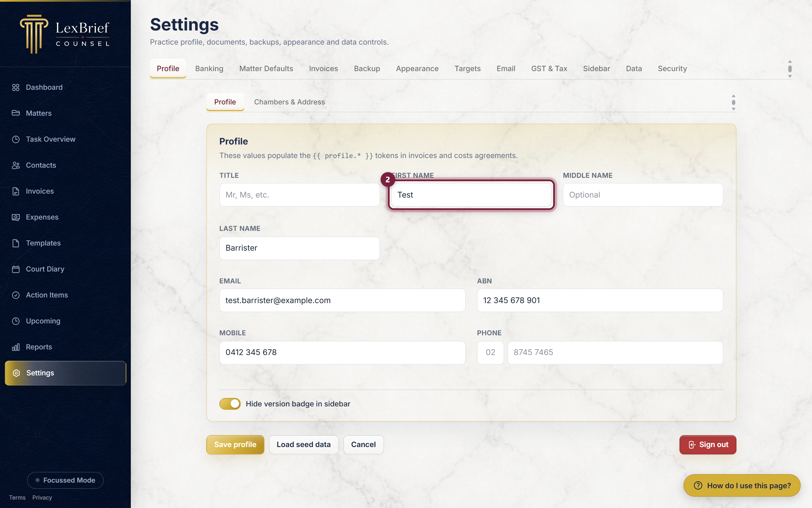Click the Court Diary calendar icon
Image resolution: width=812 pixels, height=508 pixels.
16,269
